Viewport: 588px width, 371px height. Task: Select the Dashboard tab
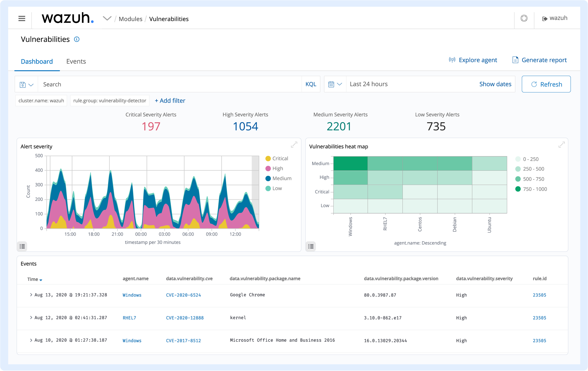pos(37,61)
